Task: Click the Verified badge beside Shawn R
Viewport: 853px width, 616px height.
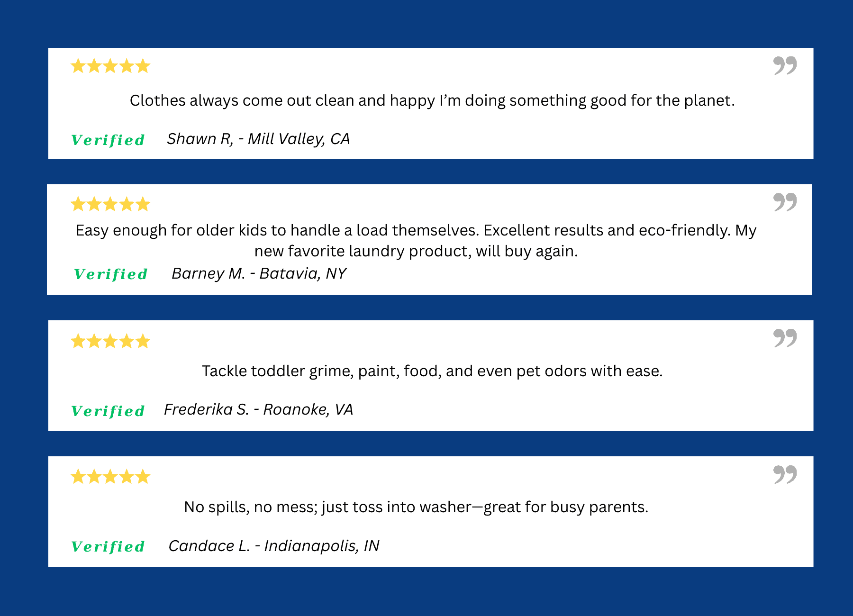Action: (108, 140)
